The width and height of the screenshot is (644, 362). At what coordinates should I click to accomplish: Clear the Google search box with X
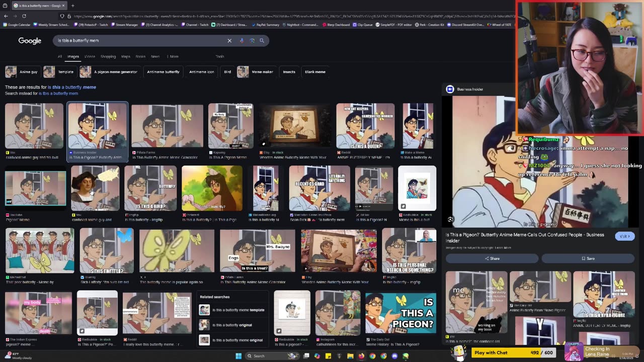click(x=229, y=41)
